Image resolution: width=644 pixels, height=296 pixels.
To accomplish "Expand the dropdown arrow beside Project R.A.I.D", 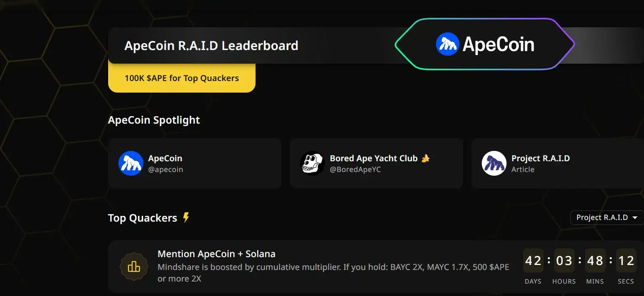I will click(x=635, y=218).
